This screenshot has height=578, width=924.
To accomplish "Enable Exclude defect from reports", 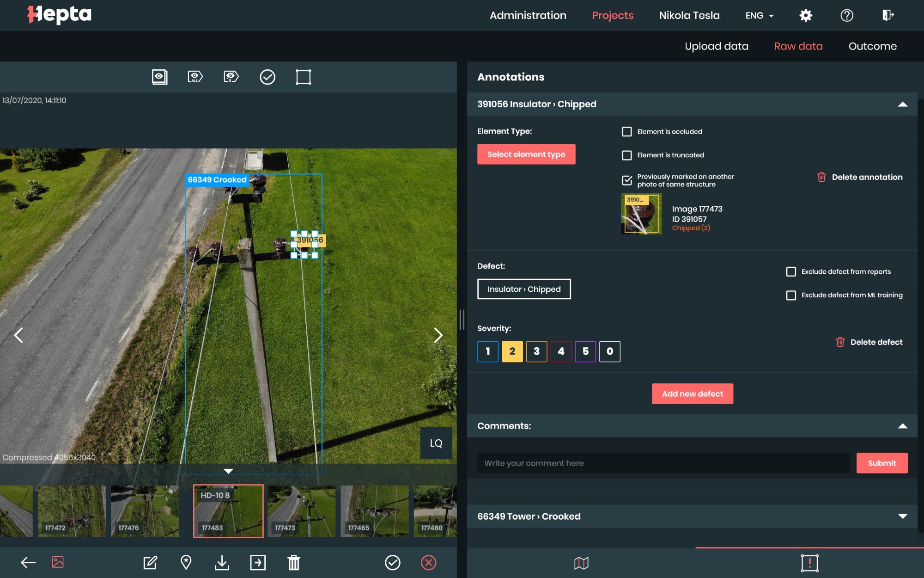I will pyautogui.click(x=791, y=271).
